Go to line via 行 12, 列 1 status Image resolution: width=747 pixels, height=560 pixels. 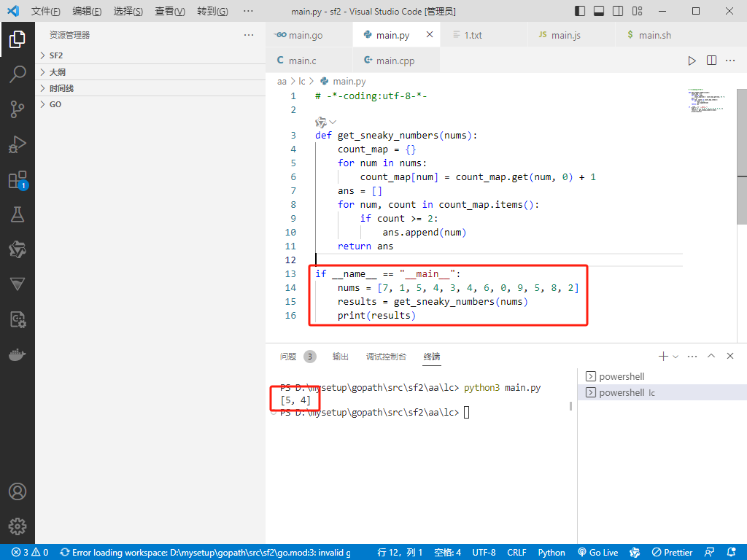point(399,552)
